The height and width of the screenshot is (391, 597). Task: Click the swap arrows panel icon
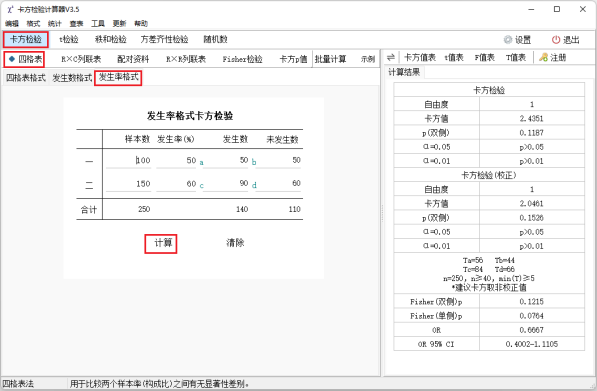391,57
